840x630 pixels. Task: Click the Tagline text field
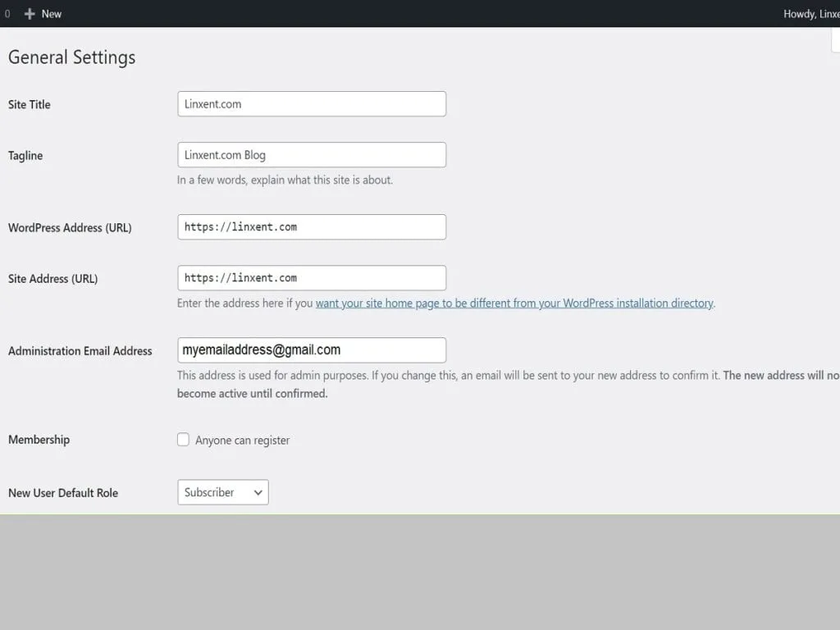[x=312, y=155]
